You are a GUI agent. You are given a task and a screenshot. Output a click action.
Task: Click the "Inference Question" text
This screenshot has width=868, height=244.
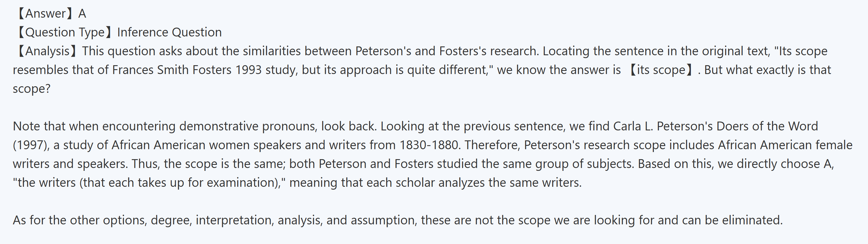pyautogui.click(x=169, y=32)
